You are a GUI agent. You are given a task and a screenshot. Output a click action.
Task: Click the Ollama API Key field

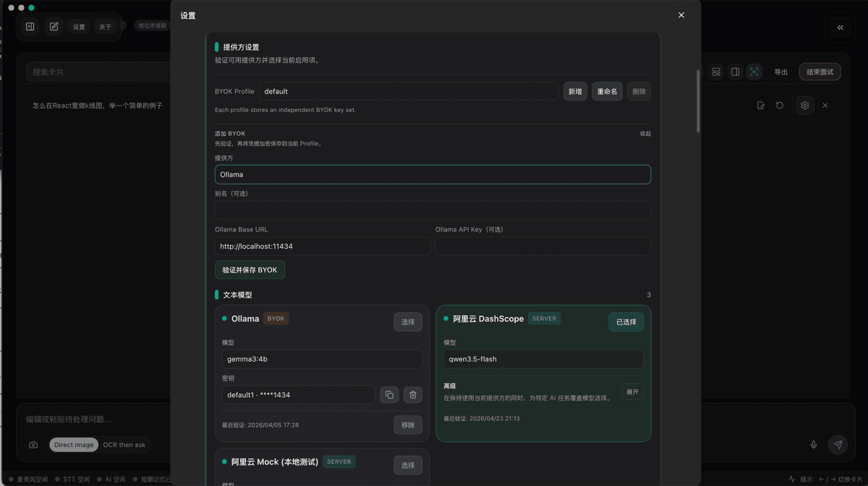543,246
